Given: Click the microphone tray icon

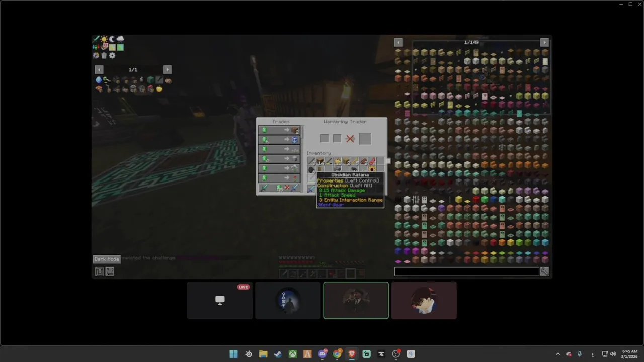Looking at the screenshot, I should [x=580, y=354].
